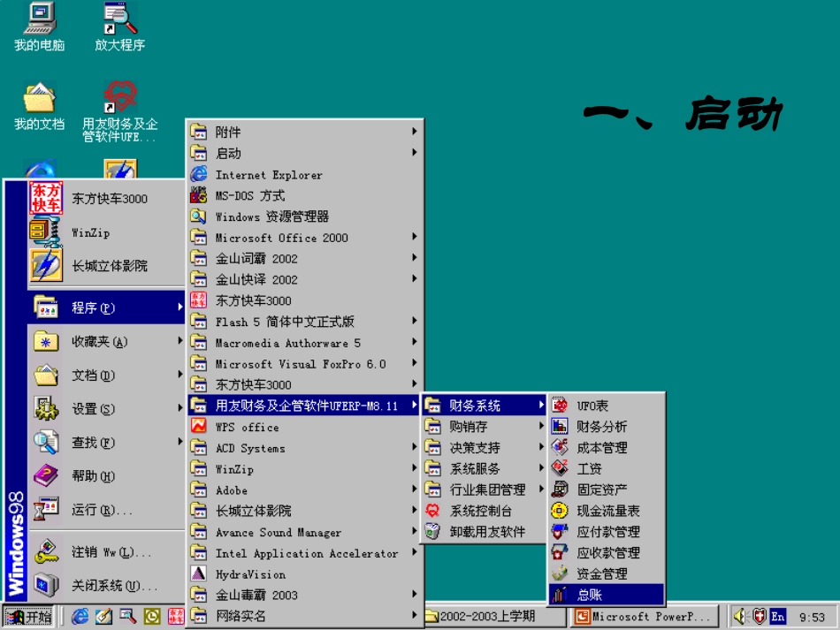Open the 总账 (General Ledger) module
The width and height of the screenshot is (840, 630).
pos(606,595)
